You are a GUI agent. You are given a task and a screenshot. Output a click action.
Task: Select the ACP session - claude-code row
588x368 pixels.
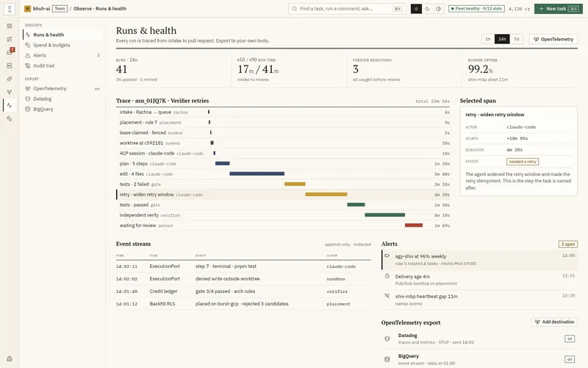(x=283, y=153)
